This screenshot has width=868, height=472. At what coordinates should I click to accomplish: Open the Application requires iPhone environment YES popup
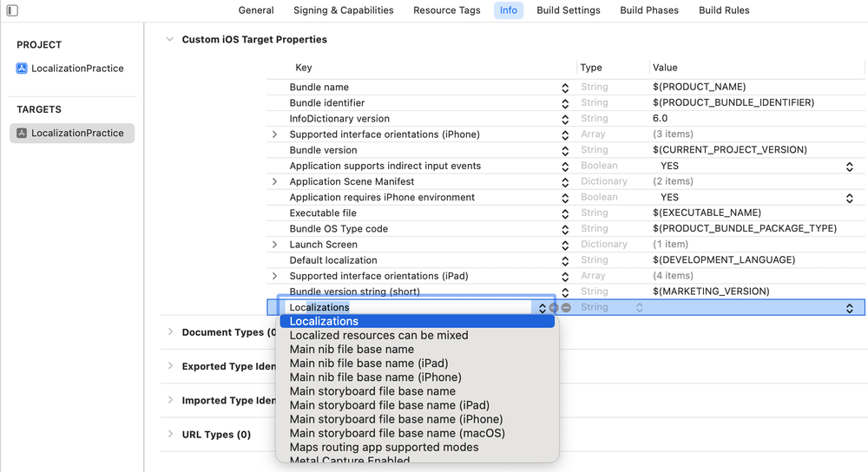point(849,198)
